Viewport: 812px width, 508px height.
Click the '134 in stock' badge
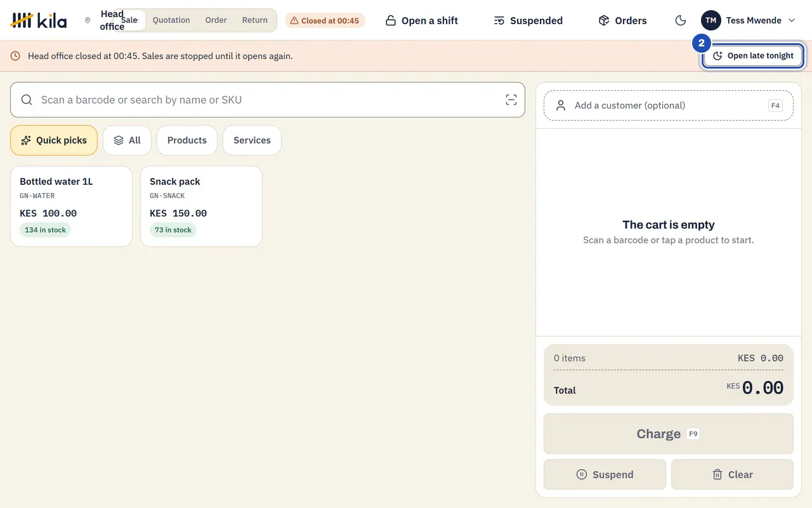[x=45, y=230]
